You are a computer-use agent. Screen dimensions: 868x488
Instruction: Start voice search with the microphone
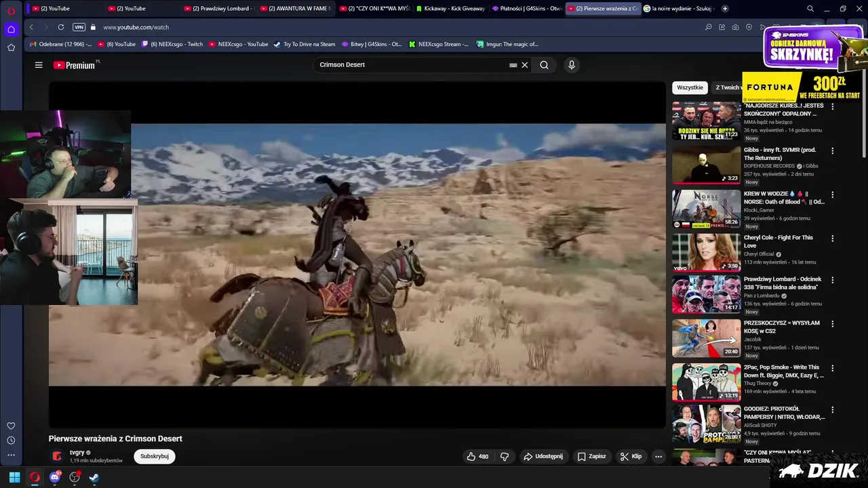click(572, 65)
